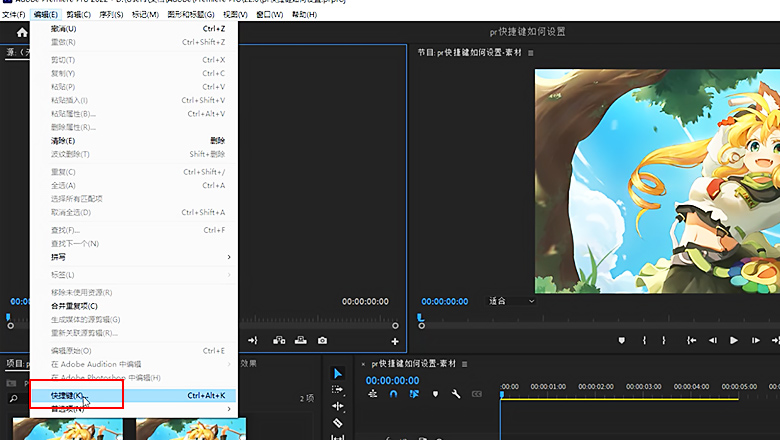Click the Overwrite button in source monitor
Viewport: 780px width, 440px height.
coord(301,341)
